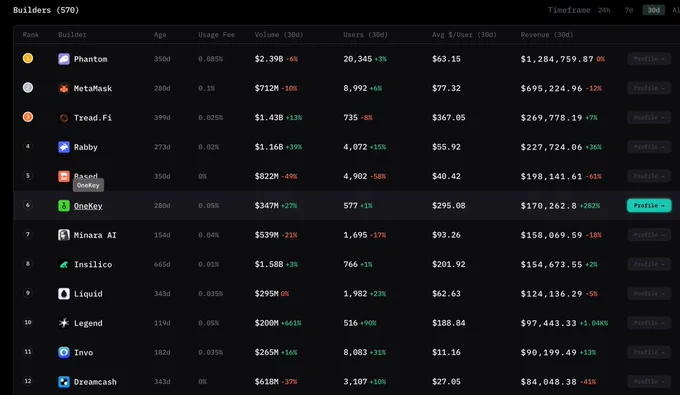
Task: Click the 20,345 users value
Action: pos(357,59)
